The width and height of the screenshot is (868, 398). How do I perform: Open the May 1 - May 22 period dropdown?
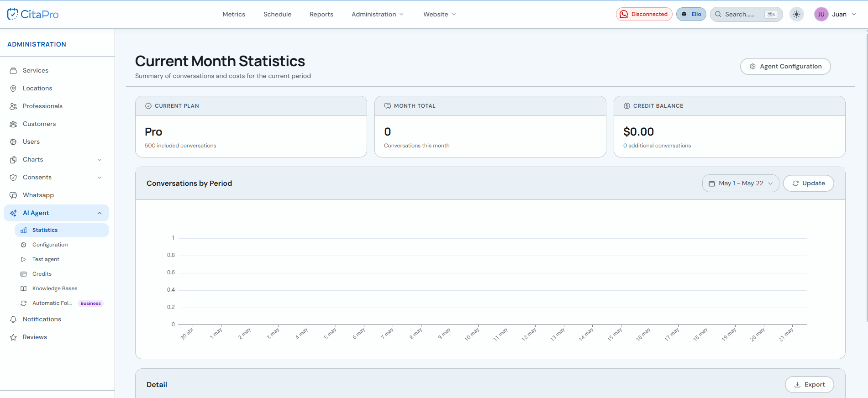pos(741,183)
